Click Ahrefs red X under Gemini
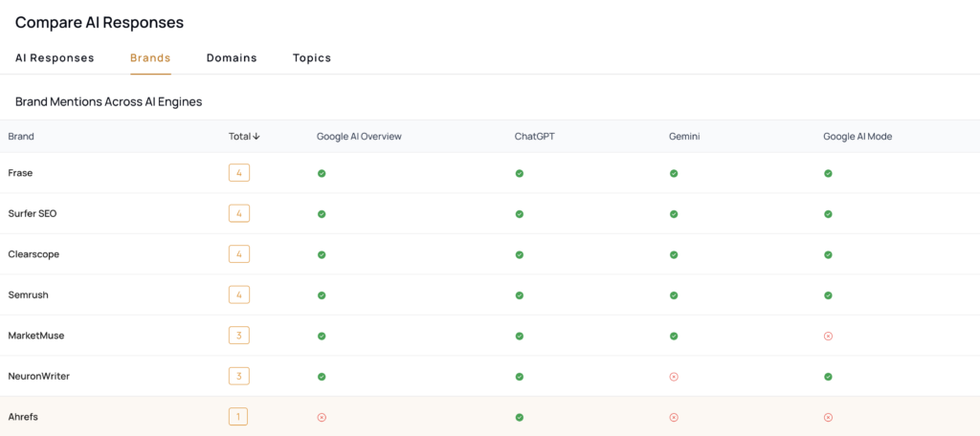Viewport: 980px width, 436px height. [674, 417]
